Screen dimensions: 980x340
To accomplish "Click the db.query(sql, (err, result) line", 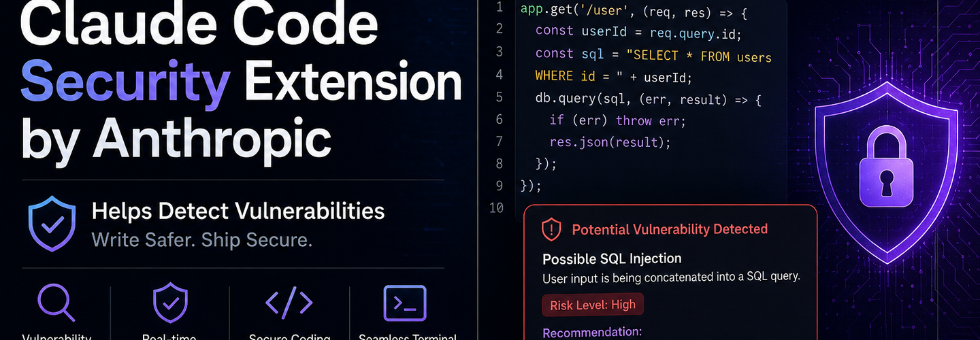I will coord(649,99).
